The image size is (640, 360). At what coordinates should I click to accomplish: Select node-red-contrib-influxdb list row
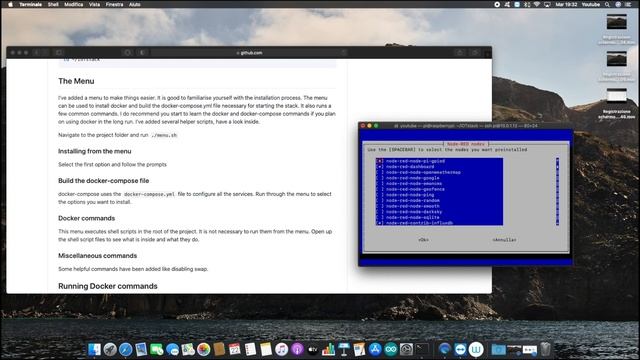pyautogui.click(x=439, y=223)
